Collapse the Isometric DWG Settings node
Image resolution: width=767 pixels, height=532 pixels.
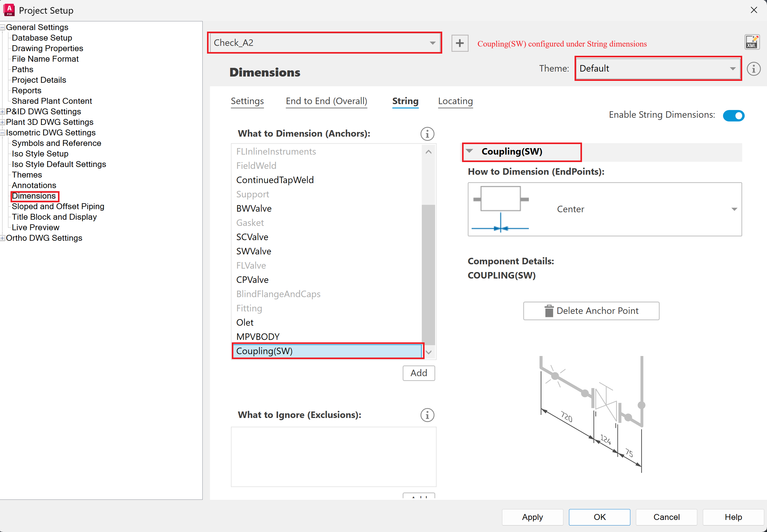click(x=3, y=133)
